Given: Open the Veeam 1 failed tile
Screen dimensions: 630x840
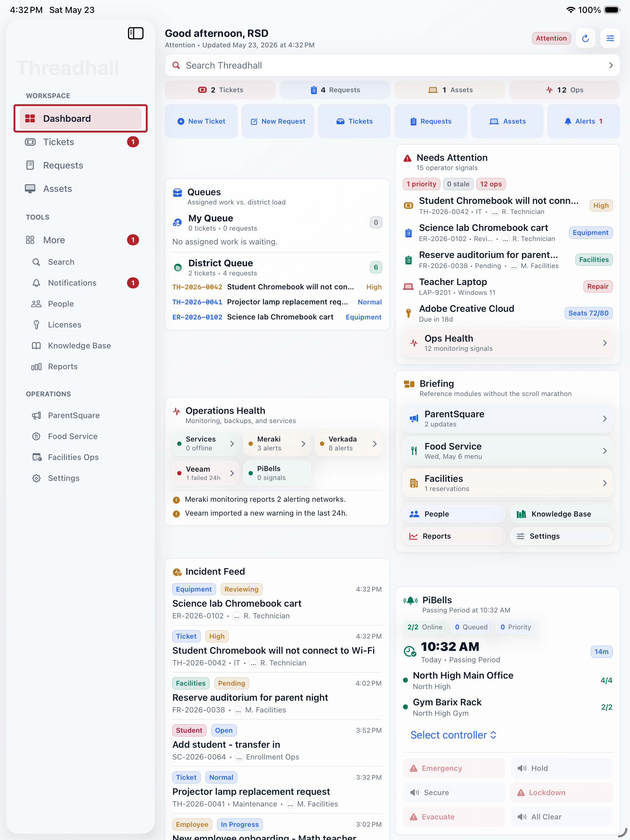Looking at the screenshot, I should 205,473.
